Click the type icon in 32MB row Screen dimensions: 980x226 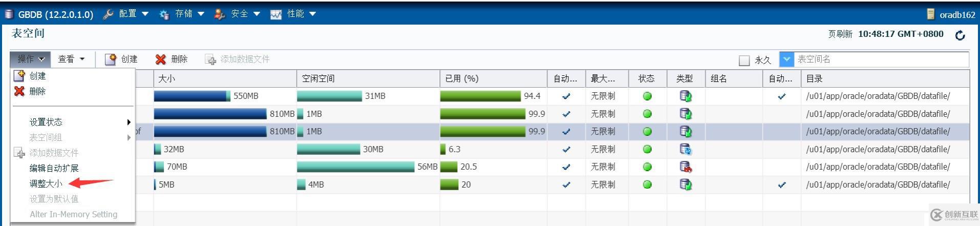tap(686, 149)
